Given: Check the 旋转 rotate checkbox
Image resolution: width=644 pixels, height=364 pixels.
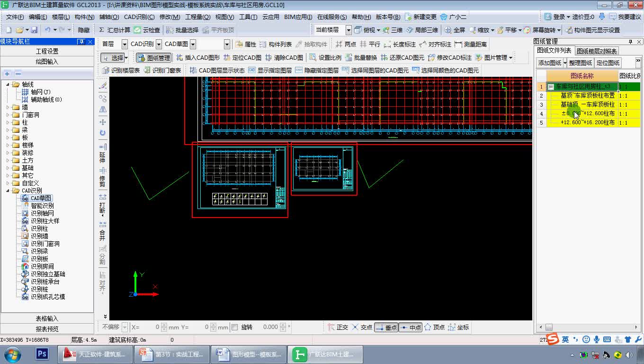Looking at the screenshot, I should (x=234, y=327).
